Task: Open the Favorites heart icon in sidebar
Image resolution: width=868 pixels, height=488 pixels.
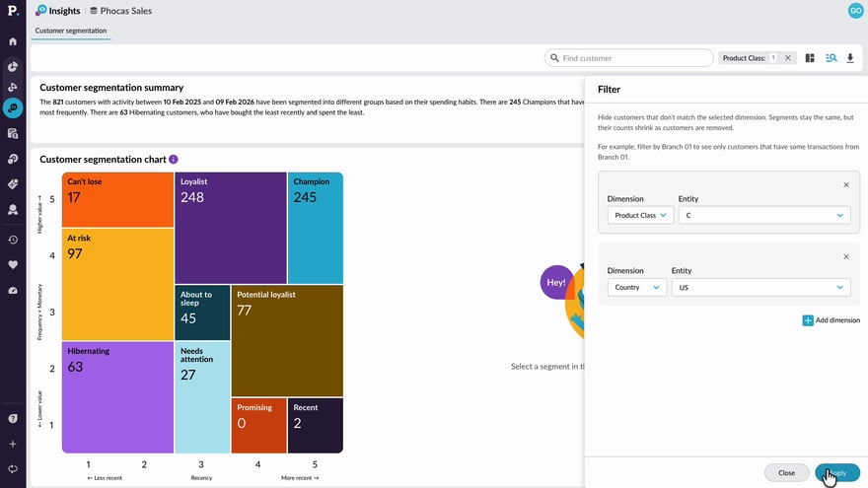Action: (x=13, y=264)
